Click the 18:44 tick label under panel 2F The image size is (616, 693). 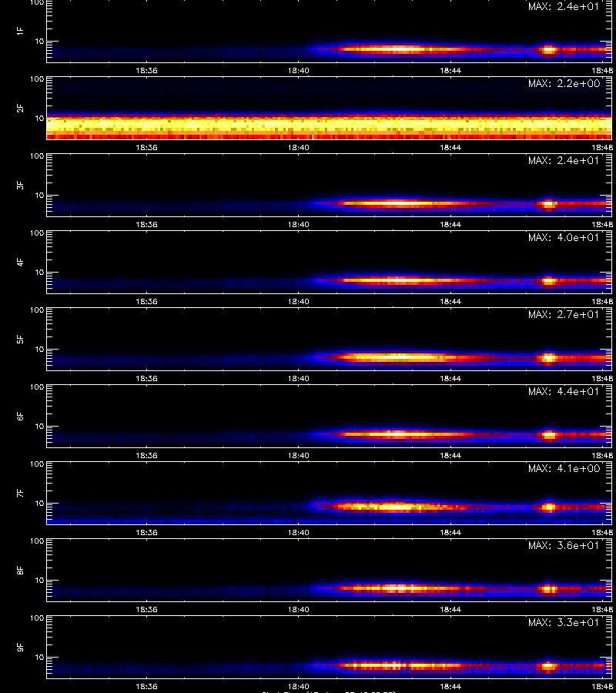point(450,147)
